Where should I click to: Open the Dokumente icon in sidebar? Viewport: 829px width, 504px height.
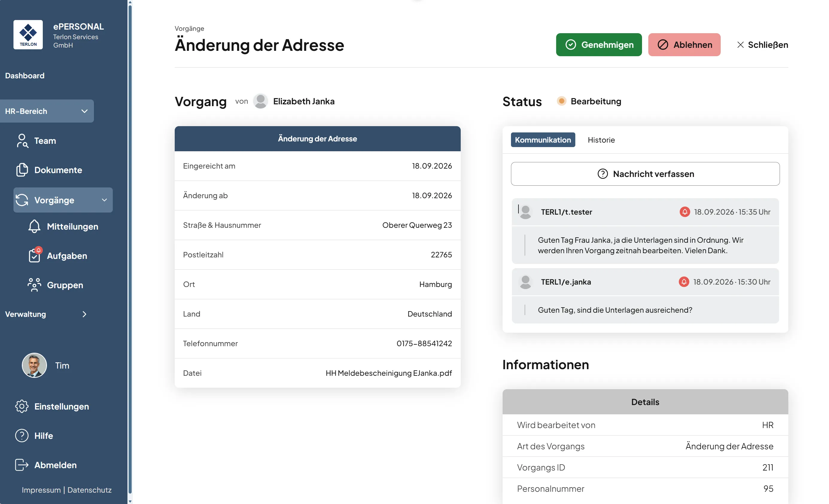(x=22, y=170)
